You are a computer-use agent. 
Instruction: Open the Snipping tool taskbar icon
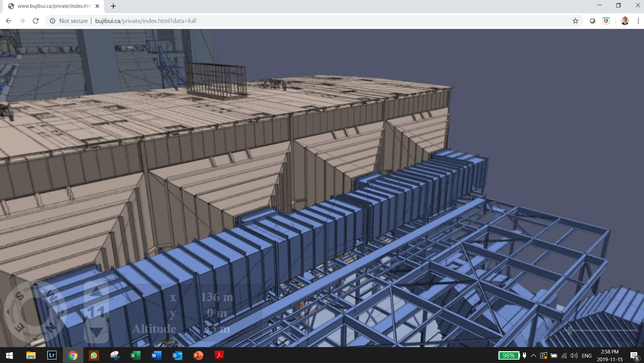(115, 355)
